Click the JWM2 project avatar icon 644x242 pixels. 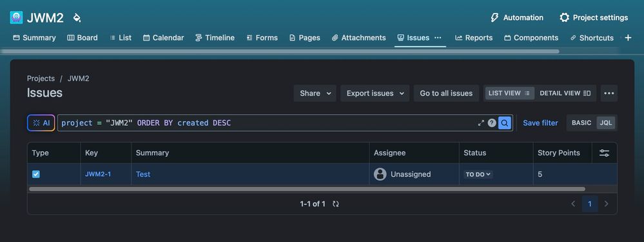point(16,17)
